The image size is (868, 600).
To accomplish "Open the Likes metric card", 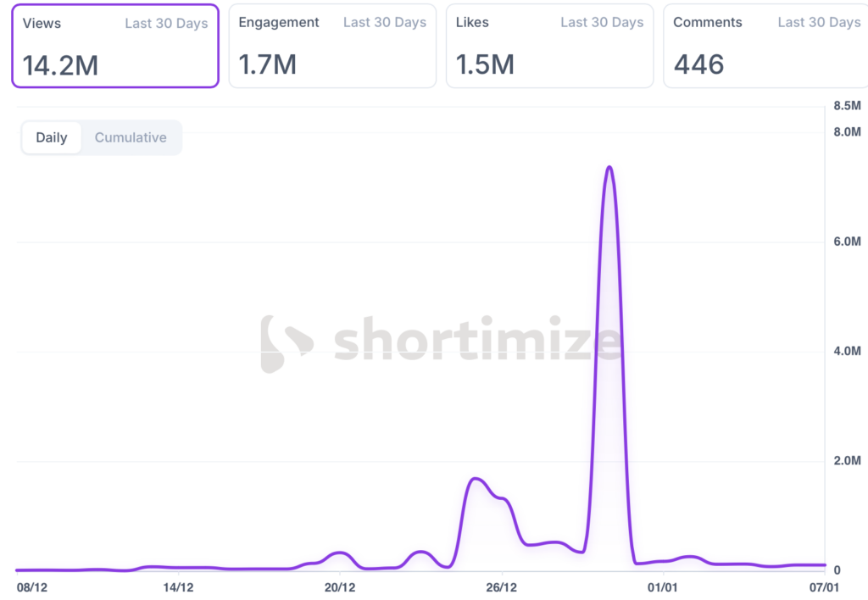I will (549, 46).
